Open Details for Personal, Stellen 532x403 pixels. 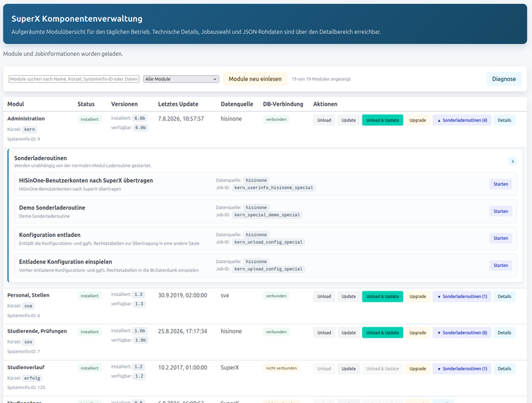[504, 297]
